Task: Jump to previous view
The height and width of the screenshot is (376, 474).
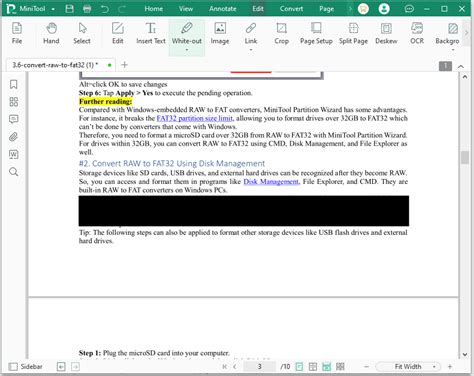Action: point(61,367)
